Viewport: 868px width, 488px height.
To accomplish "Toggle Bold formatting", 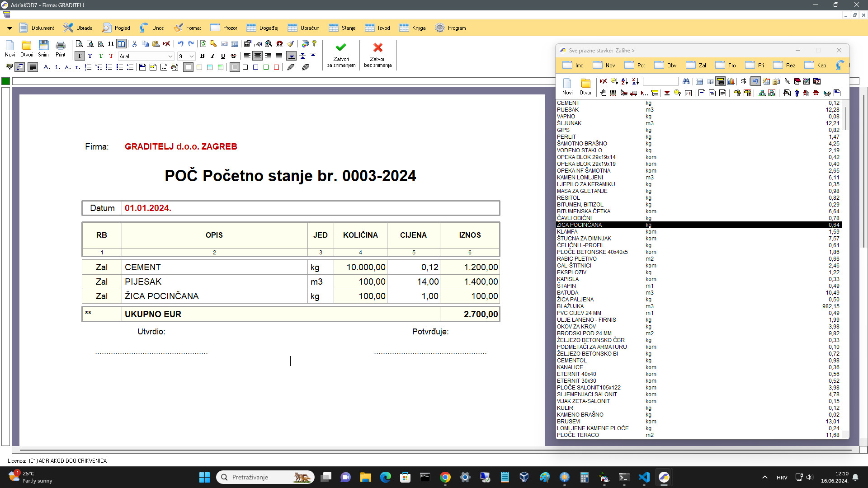I will [x=202, y=56].
